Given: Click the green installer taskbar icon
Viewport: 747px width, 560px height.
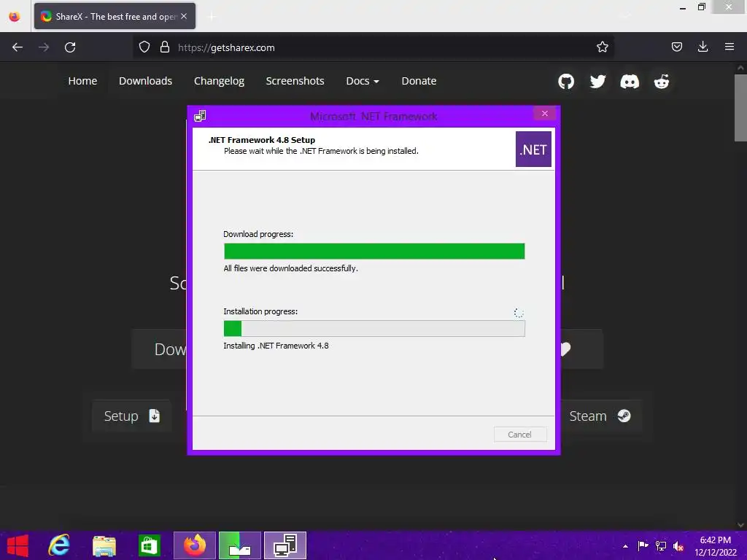Looking at the screenshot, I should click(239, 545).
